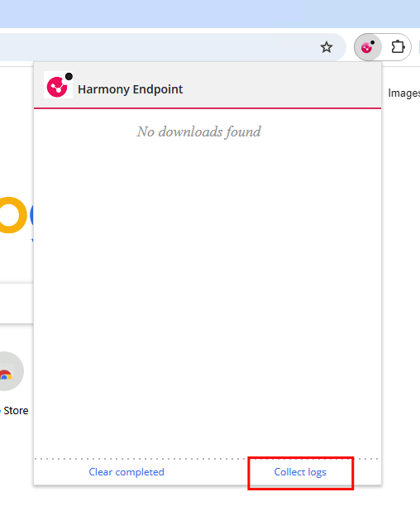Click the black status dot on popup logo

click(x=69, y=77)
